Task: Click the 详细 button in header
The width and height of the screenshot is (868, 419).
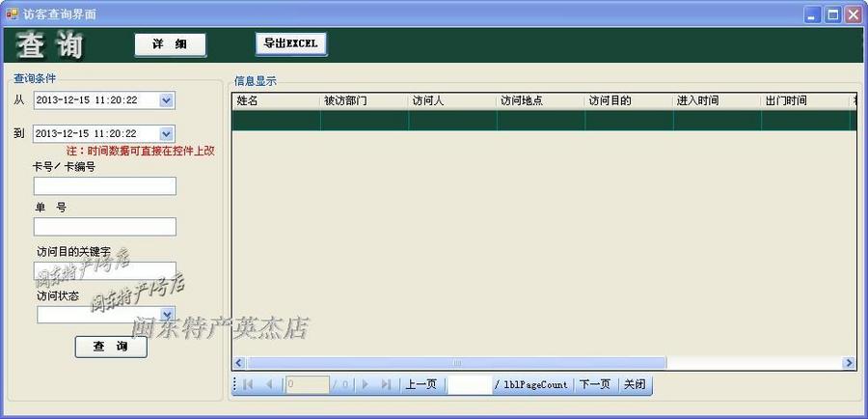Action: 170,44
